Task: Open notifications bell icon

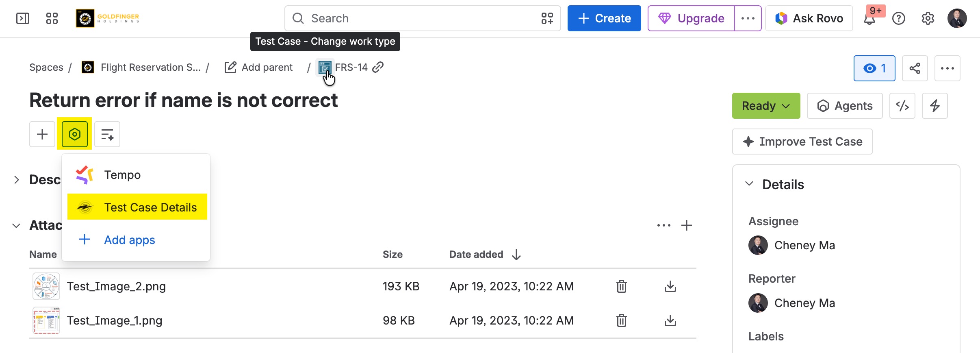Action: 869,19
